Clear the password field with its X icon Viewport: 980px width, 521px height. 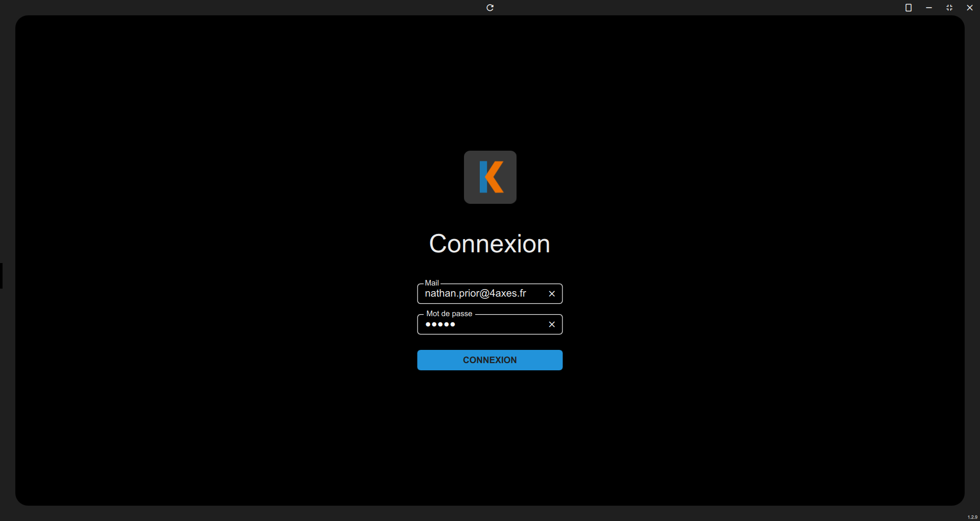[x=552, y=324]
